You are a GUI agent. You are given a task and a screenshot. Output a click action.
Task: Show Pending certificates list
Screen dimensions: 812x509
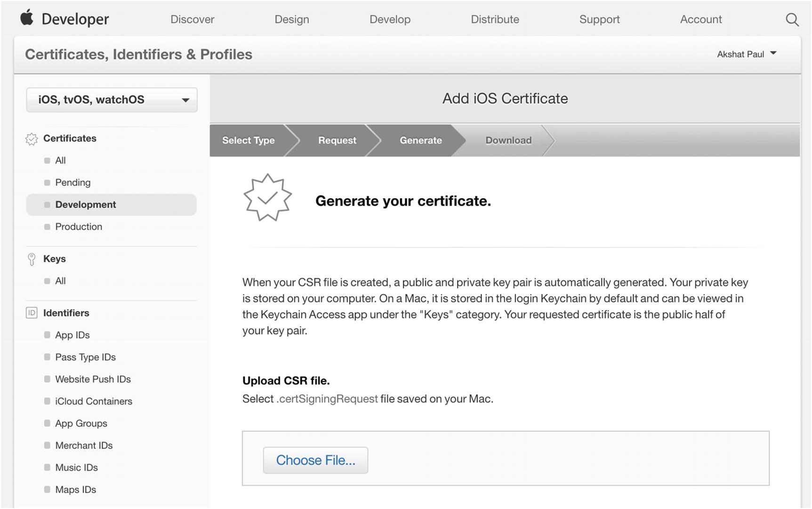pyautogui.click(x=72, y=183)
